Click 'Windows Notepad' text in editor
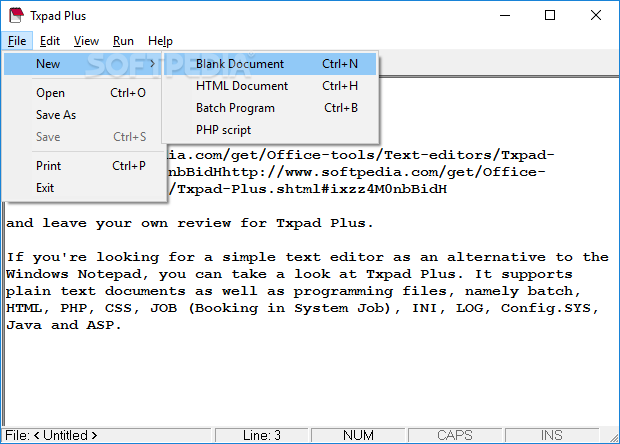Image resolution: width=620 pixels, height=444 pixels. 74,274
